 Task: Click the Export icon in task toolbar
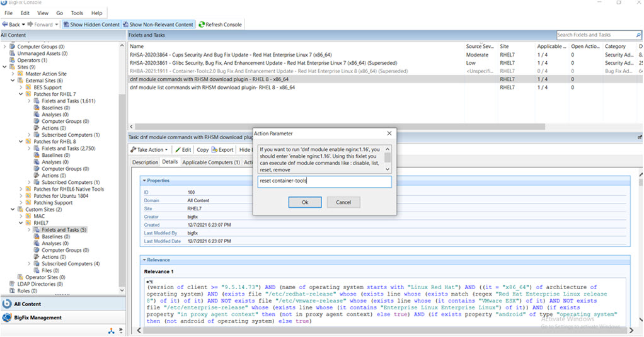tap(214, 150)
